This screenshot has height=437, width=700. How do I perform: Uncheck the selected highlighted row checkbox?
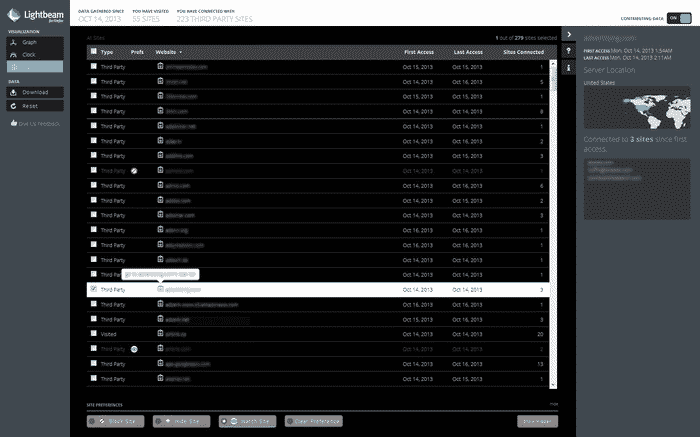click(x=94, y=289)
